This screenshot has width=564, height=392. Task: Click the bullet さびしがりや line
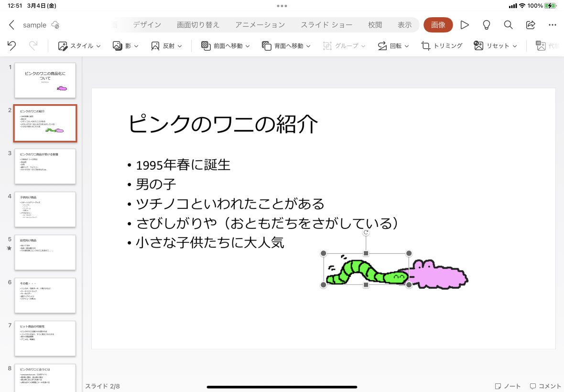267,223
